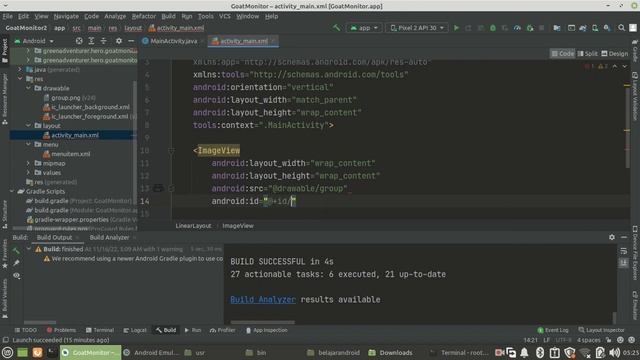Jump to next highlighted error arrow

pos(624,66)
